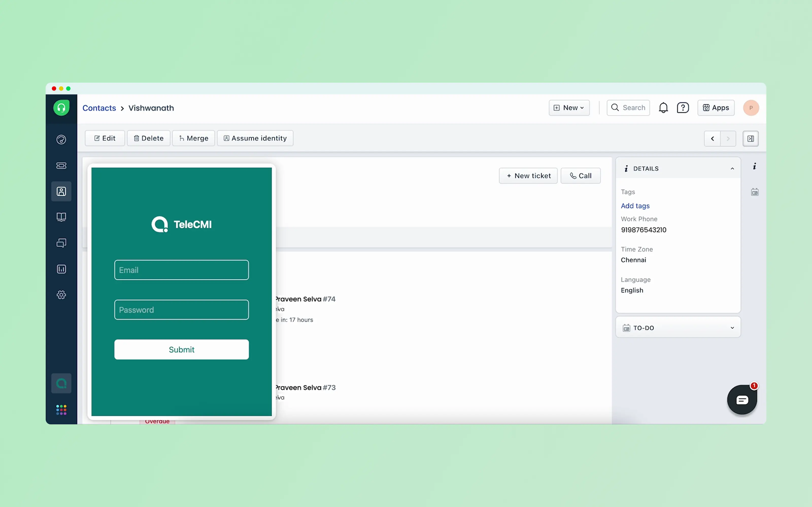Click the Email input field
Image resolution: width=812 pixels, height=507 pixels.
(x=181, y=270)
